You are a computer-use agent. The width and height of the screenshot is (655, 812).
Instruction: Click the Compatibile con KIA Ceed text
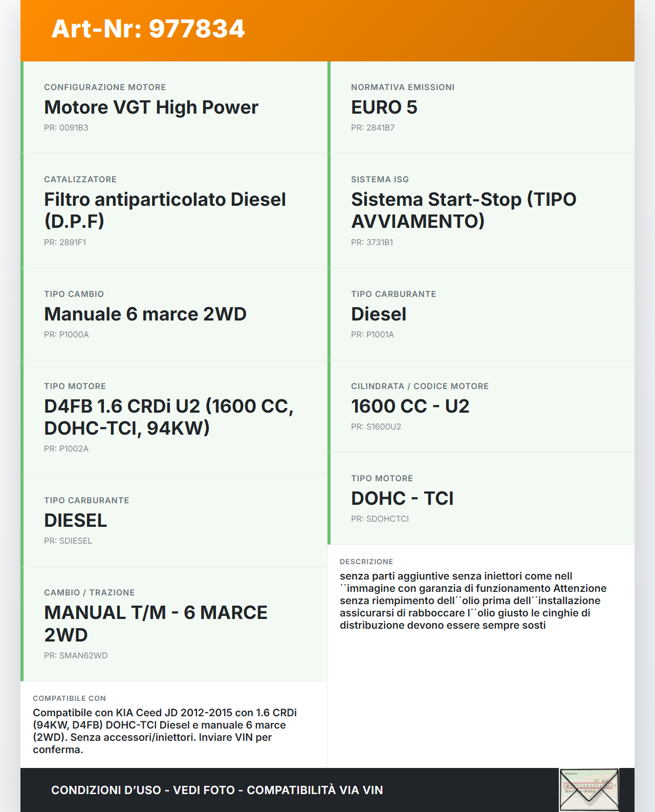click(x=165, y=731)
